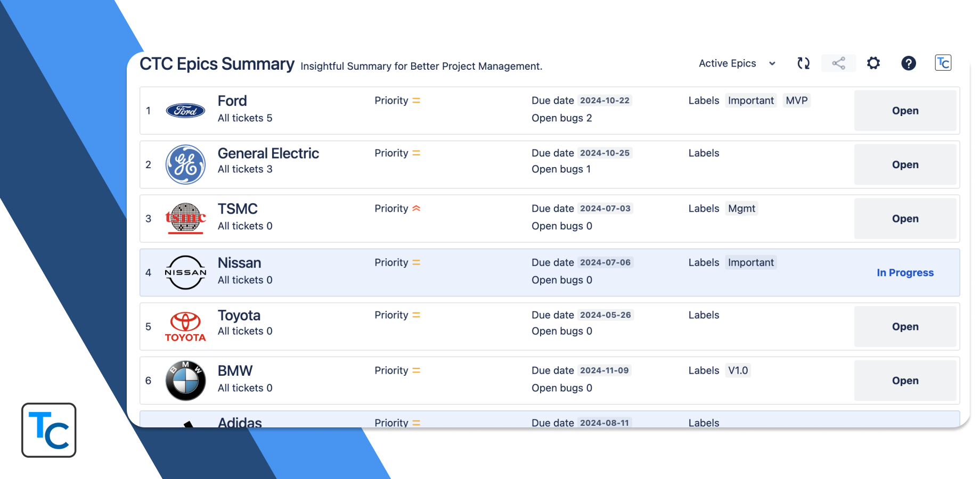Viewport: 980px width, 479px height.
Task: Open the TSMC epic title
Action: [x=238, y=209]
